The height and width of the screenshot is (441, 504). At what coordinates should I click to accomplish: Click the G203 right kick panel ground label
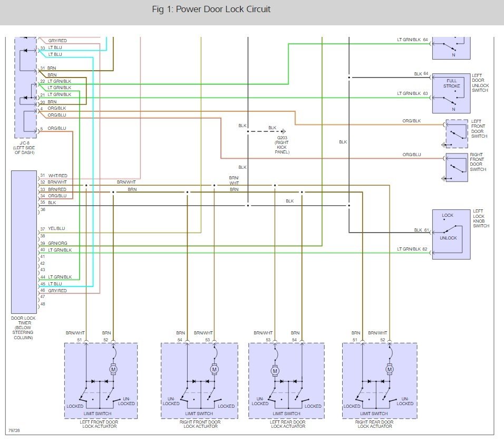point(282,145)
